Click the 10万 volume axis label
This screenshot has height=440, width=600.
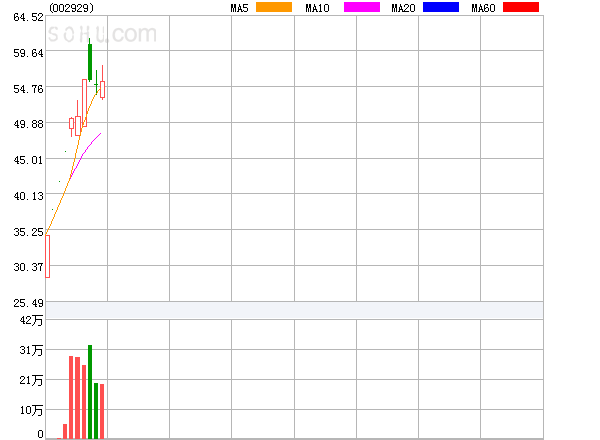(31, 410)
